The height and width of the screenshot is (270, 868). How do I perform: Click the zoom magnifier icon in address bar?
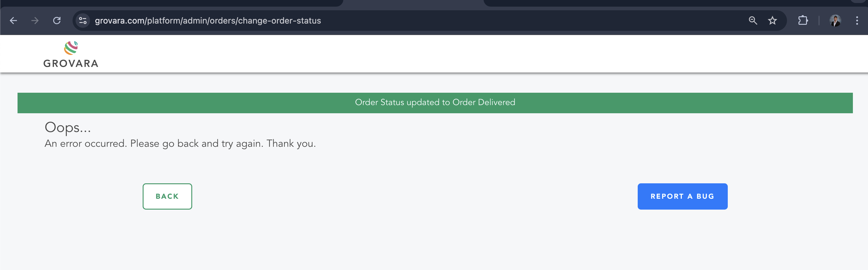[753, 21]
